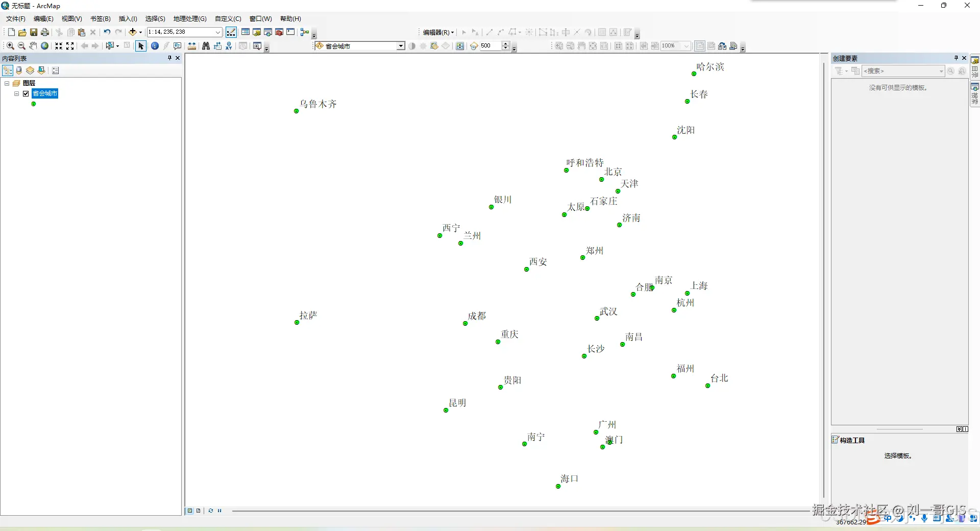This screenshot has width=980, height=531.
Task: Select the Measure ruler tool
Action: [x=192, y=46]
